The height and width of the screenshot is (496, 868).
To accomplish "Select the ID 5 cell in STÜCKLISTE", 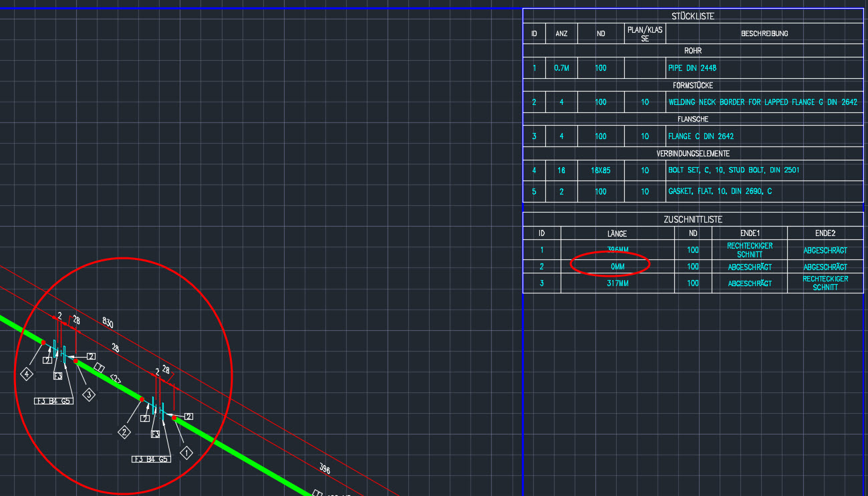I will tap(534, 191).
